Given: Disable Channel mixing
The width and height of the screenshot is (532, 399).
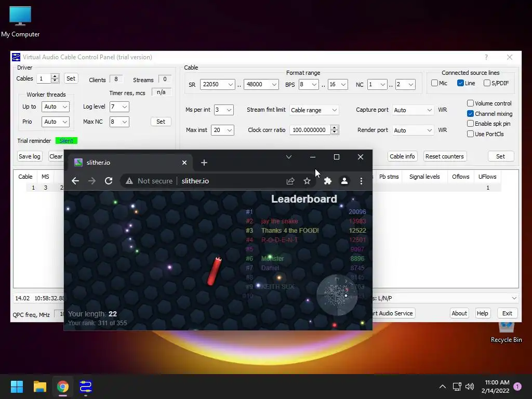Looking at the screenshot, I should [470, 113].
